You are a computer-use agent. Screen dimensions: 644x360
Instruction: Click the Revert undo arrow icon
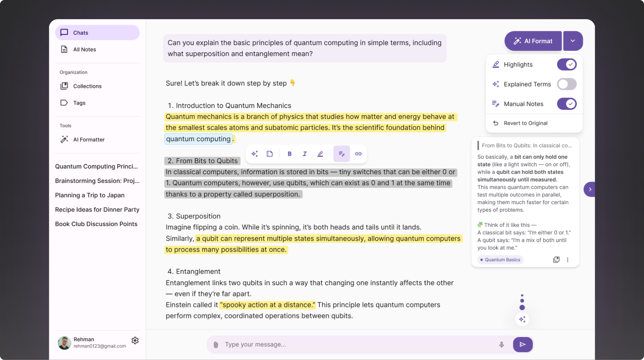[x=496, y=123]
